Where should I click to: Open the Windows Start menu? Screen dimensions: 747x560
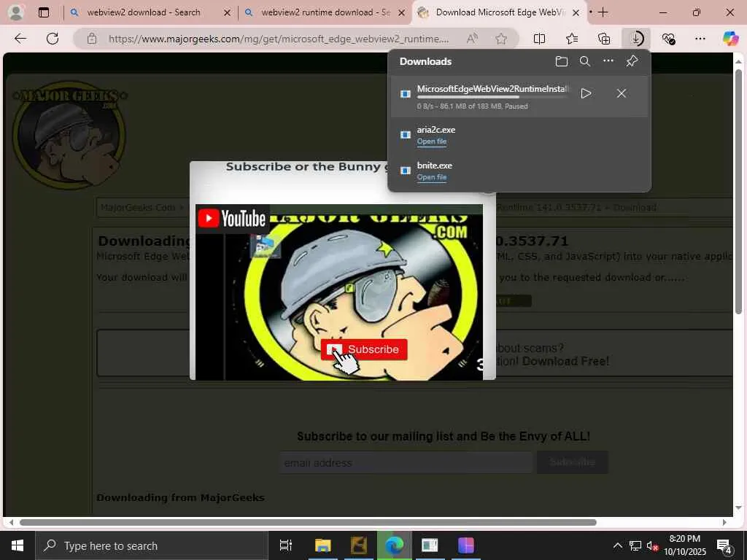click(18, 545)
